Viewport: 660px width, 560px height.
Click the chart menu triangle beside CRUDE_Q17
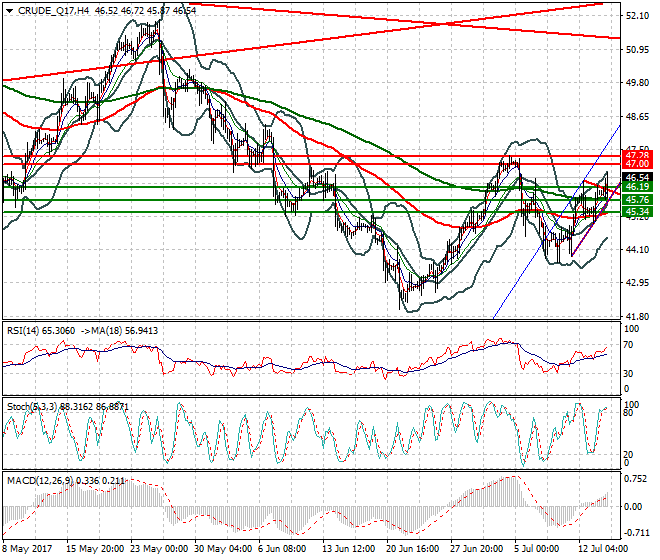pos(10,11)
